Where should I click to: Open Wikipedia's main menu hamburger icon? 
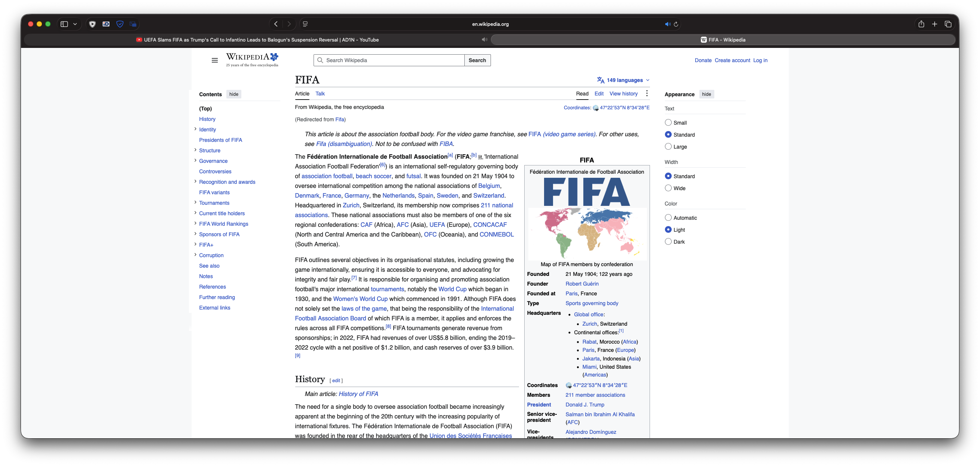(x=214, y=60)
